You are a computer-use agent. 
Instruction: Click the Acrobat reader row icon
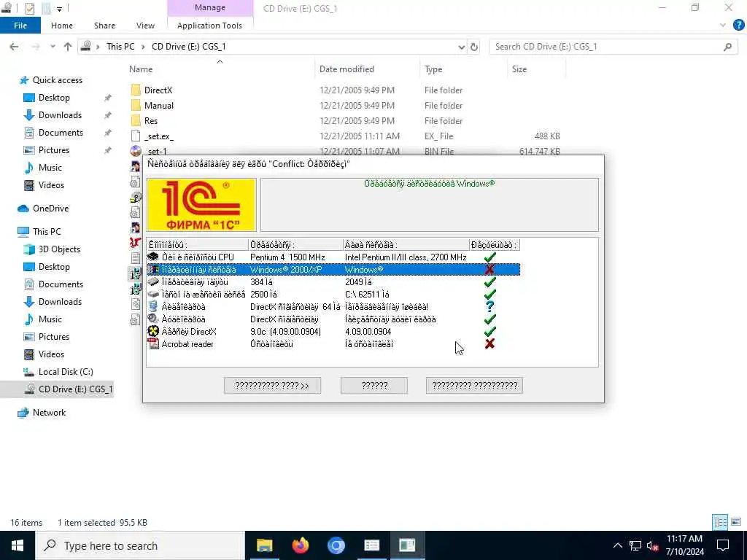153,344
